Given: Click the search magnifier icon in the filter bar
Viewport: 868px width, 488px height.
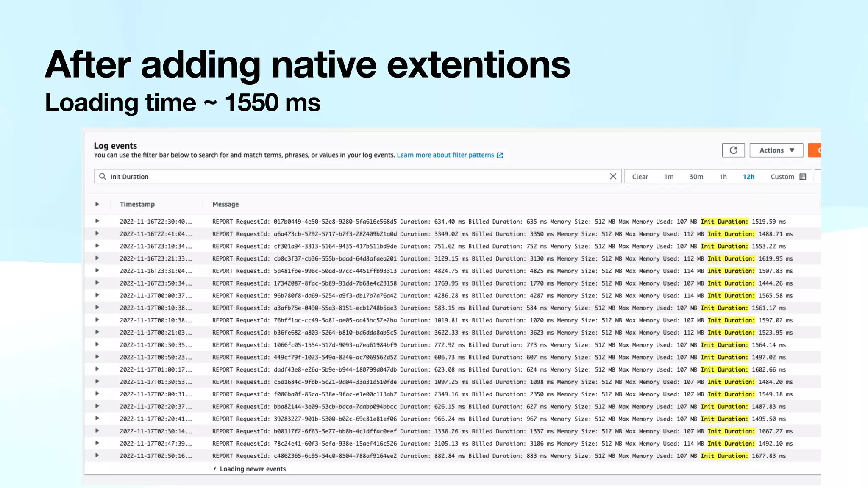Looking at the screenshot, I should click(103, 176).
